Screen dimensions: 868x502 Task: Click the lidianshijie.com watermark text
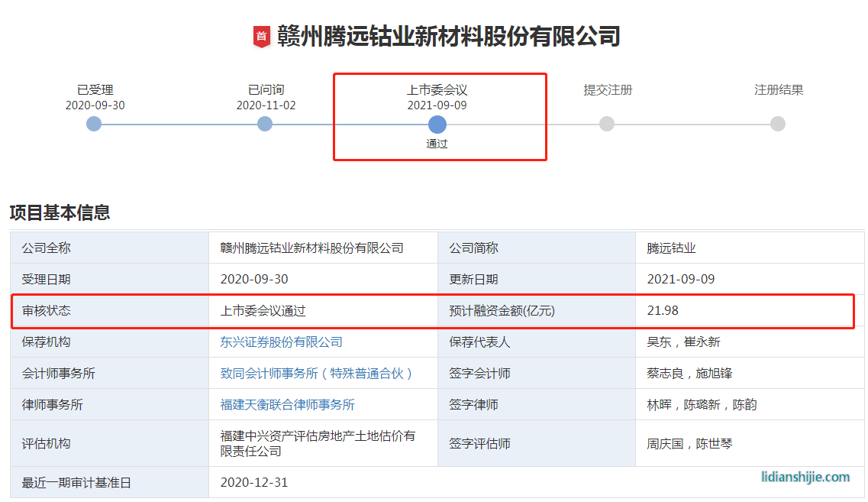[805, 477]
